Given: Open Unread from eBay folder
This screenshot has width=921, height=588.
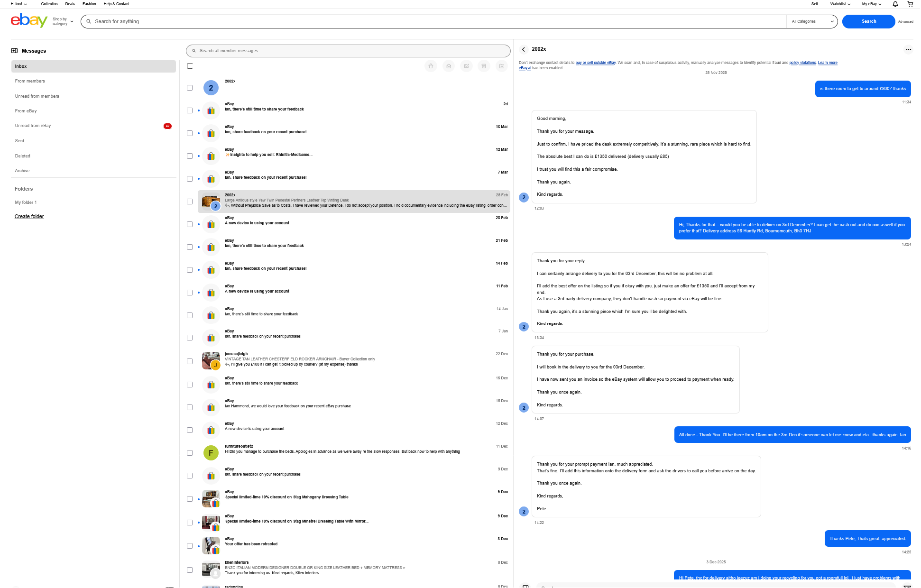Looking at the screenshot, I should (33, 126).
